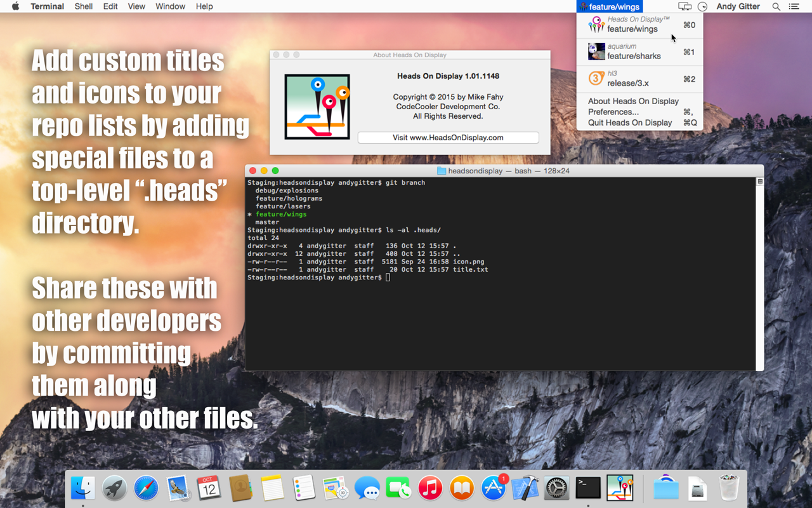Click Heads On Display app icon in Dock
Image resolution: width=812 pixels, height=508 pixels.
pyautogui.click(x=620, y=488)
